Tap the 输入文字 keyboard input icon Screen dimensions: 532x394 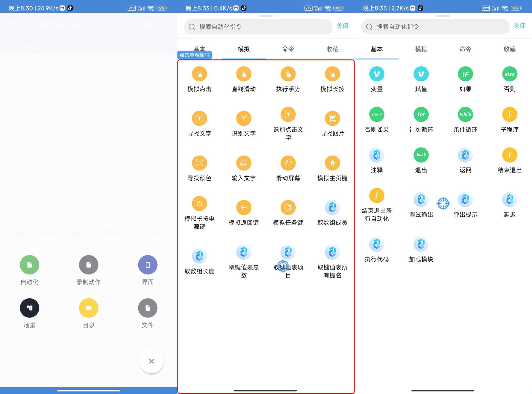point(244,163)
